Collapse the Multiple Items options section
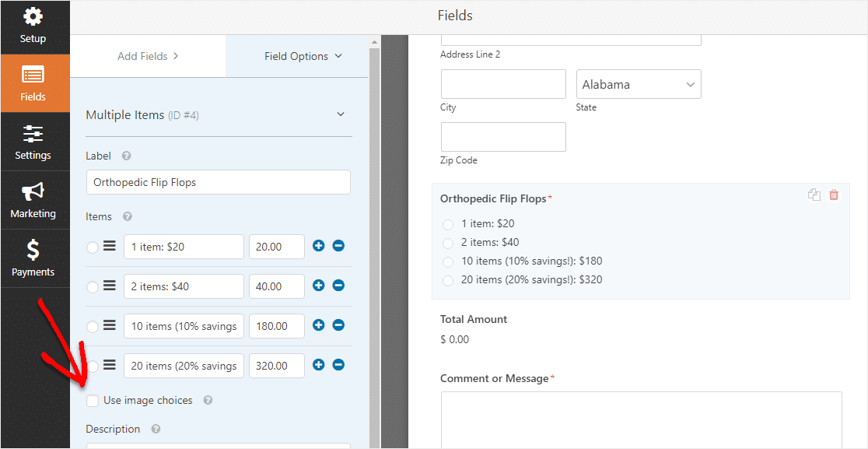 coord(341,114)
